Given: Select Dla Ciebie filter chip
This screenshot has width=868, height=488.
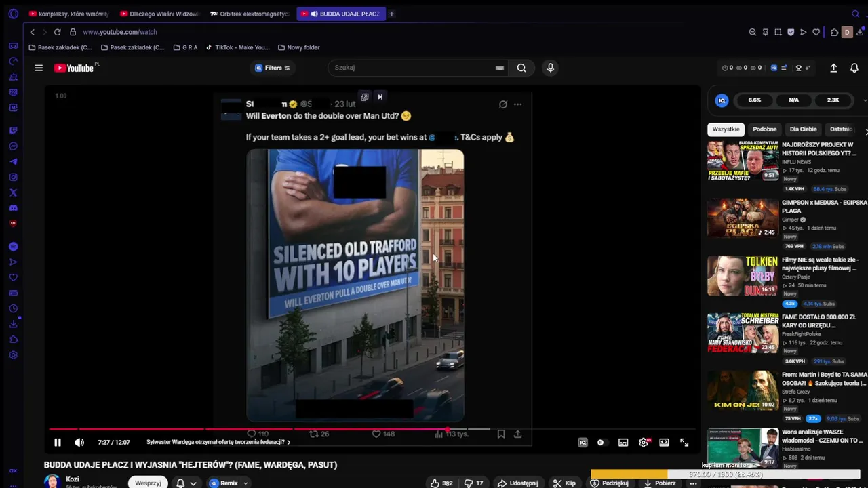Looking at the screenshot, I should tap(803, 129).
